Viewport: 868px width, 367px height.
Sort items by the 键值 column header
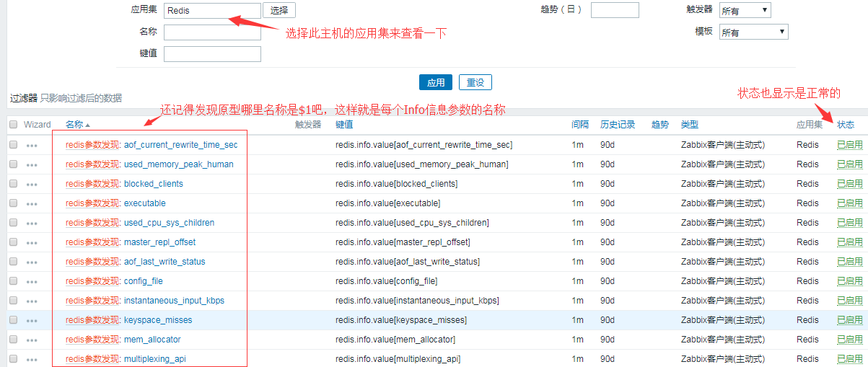pos(344,125)
